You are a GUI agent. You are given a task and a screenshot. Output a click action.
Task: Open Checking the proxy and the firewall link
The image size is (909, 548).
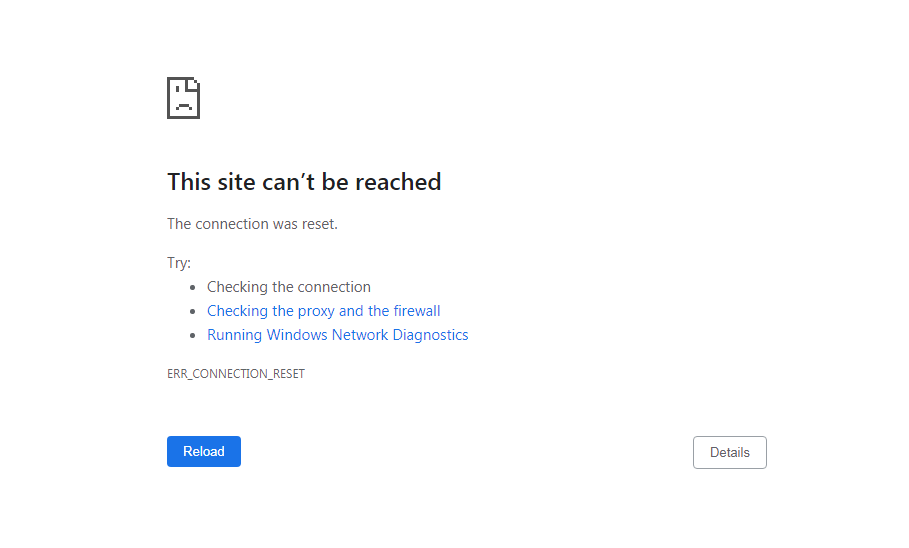click(323, 311)
